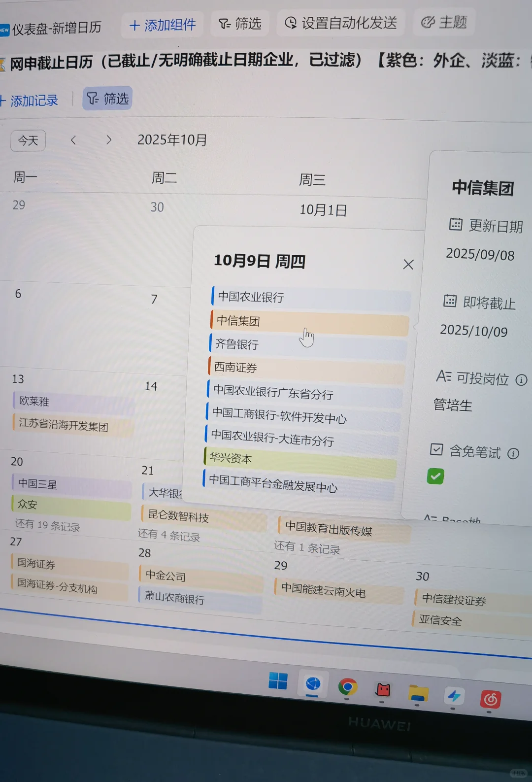532x782 pixels.
Task: Close the 10月9日 周四 popup
Action: [x=408, y=265]
